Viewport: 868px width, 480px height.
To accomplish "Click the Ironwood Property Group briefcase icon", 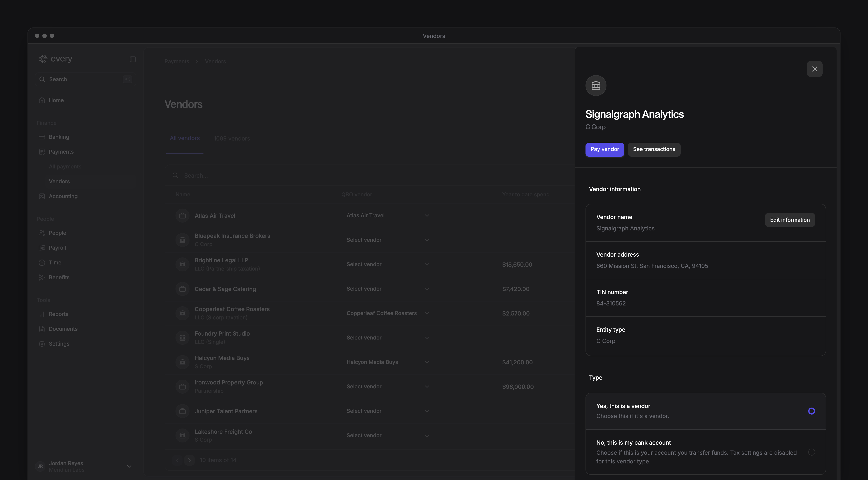I will [x=182, y=386].
